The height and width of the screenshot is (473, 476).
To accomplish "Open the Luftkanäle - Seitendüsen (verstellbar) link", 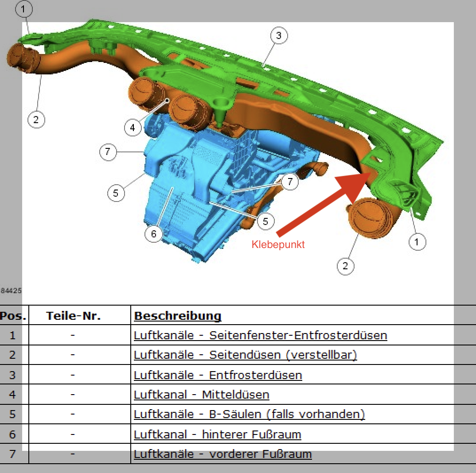I will (245, 355).
